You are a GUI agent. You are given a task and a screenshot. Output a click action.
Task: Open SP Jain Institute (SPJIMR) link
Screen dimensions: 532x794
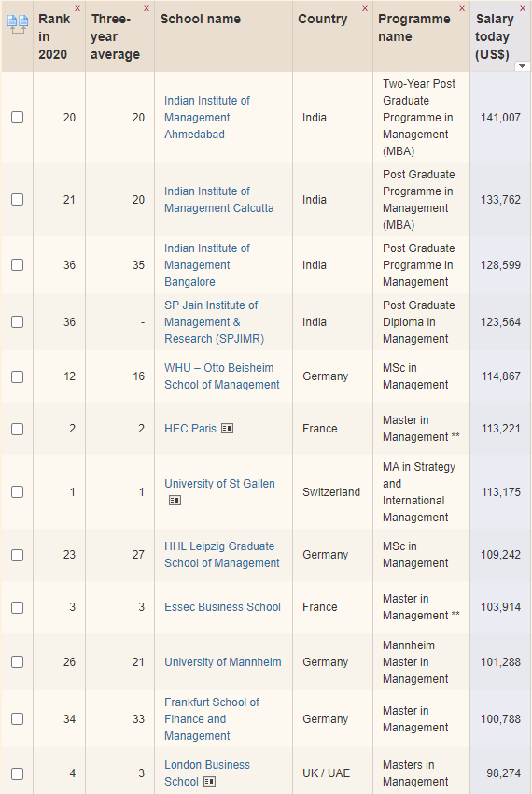pos(214,322)
